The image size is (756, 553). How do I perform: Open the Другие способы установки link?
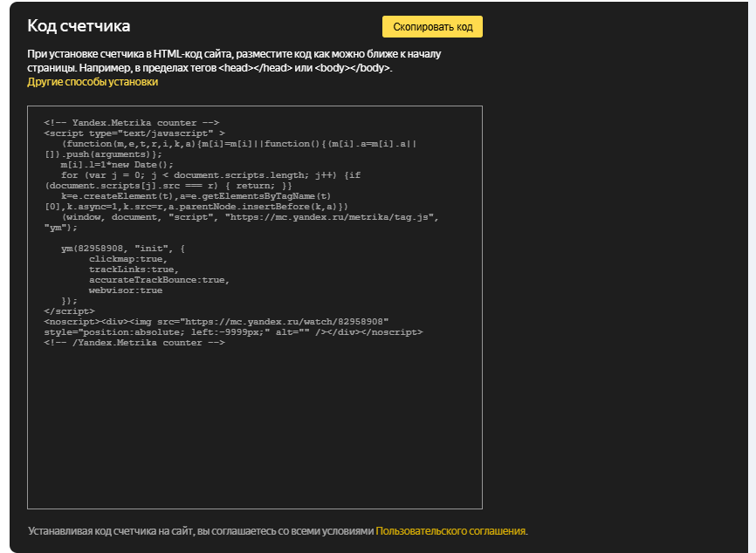click(93, 82)
